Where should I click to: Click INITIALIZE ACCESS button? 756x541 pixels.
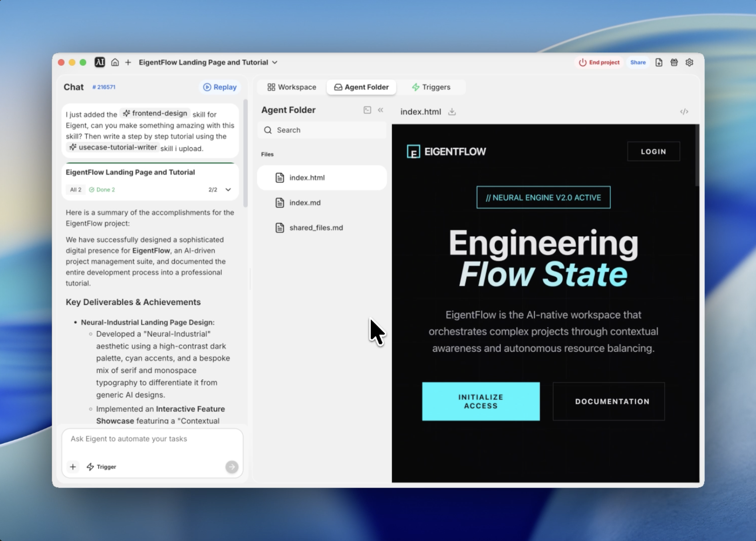click(481, 401)
